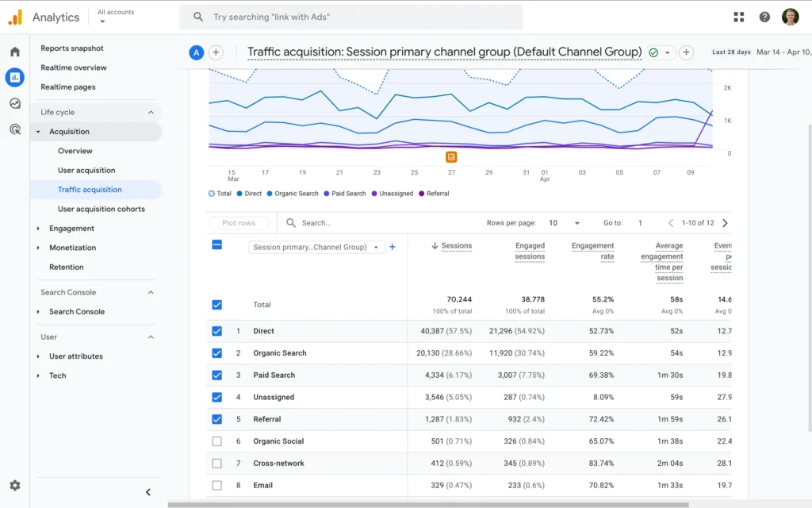Open Realtime overview report
Viewport: 812px width, 508px height.
[x=74, y=68]
